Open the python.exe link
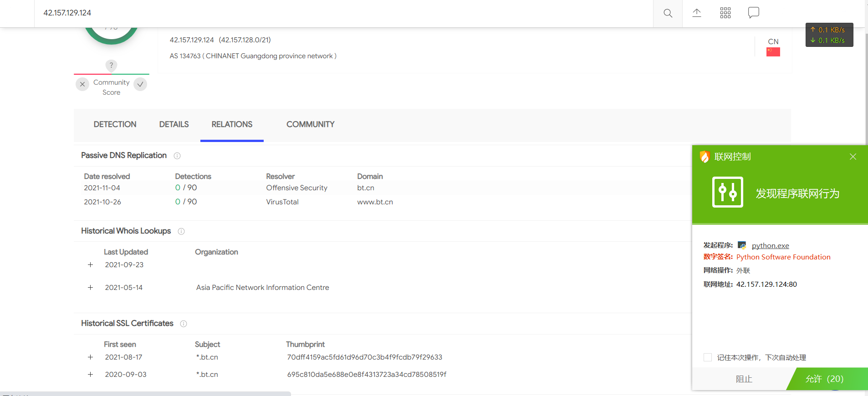The height and width of the screenshot is (396, 868). tap(770, 246)
